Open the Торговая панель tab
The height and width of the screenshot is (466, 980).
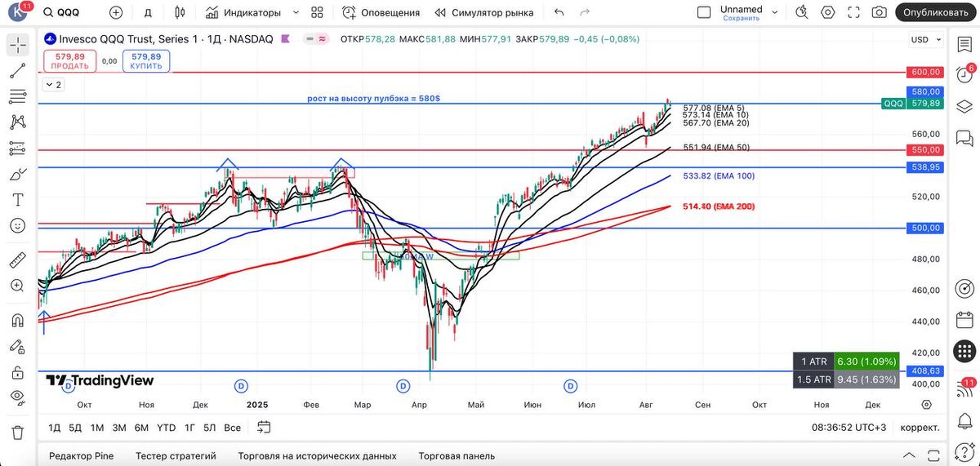coord(457,455)
